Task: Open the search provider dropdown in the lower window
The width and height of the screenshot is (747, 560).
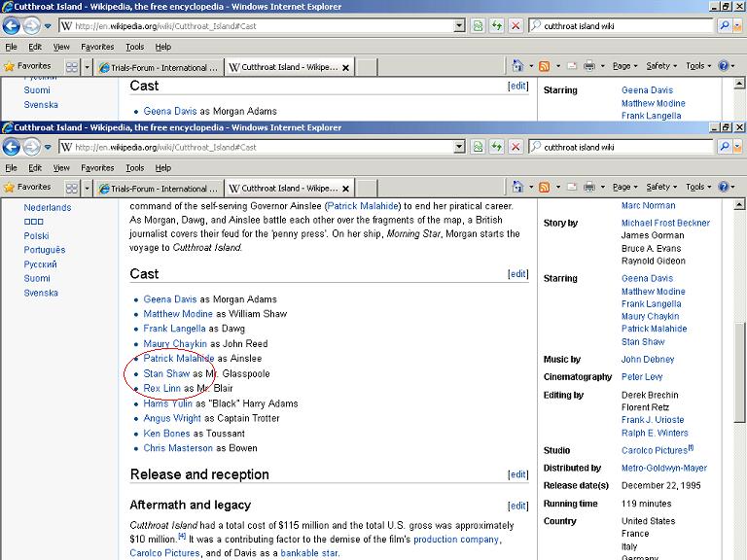Action: point(737,147)
